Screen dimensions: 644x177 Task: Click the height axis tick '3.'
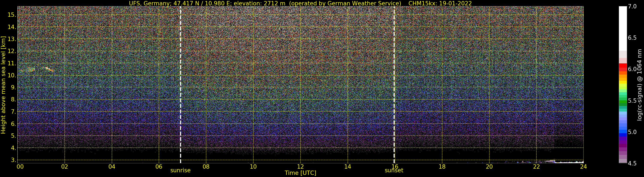13,160
